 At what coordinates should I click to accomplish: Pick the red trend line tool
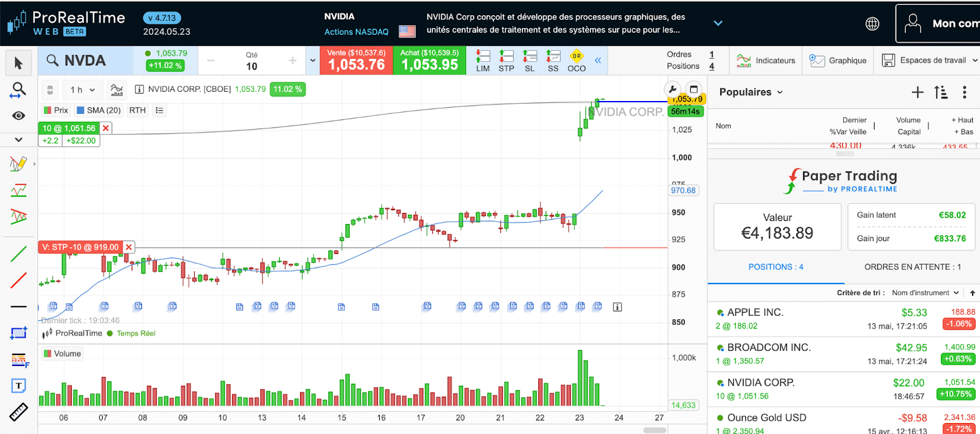point(18,280)
